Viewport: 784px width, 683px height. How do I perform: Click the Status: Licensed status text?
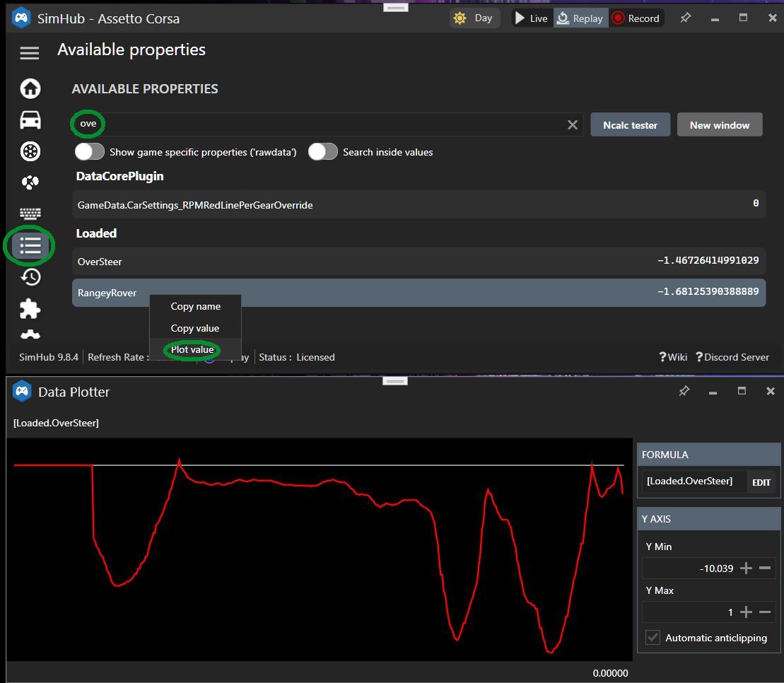pos(296,357)
